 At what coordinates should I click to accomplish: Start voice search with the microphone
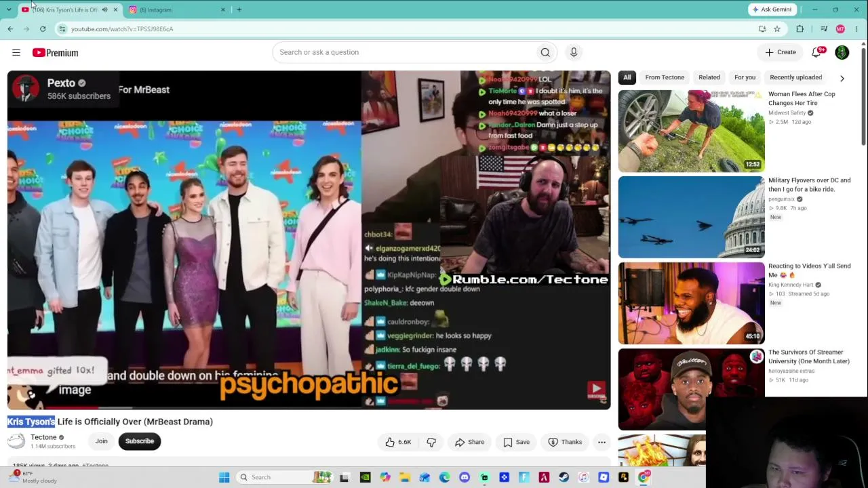click(574, 52)
